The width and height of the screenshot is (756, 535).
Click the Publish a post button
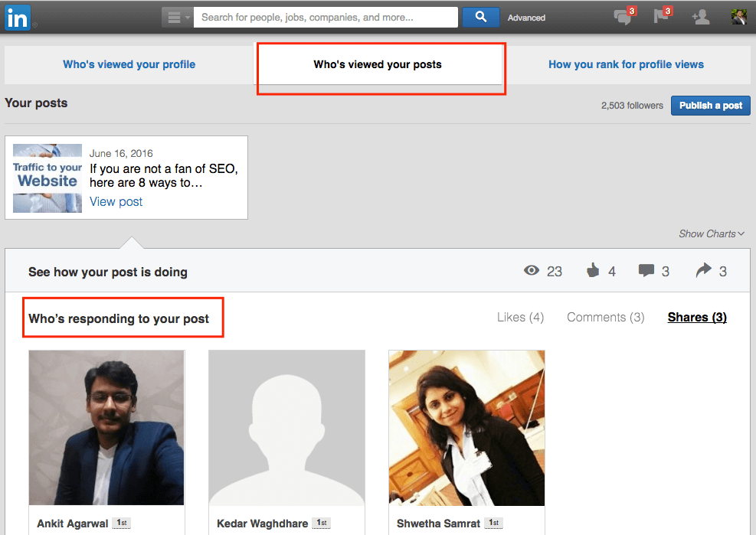(x=710, y=106)
